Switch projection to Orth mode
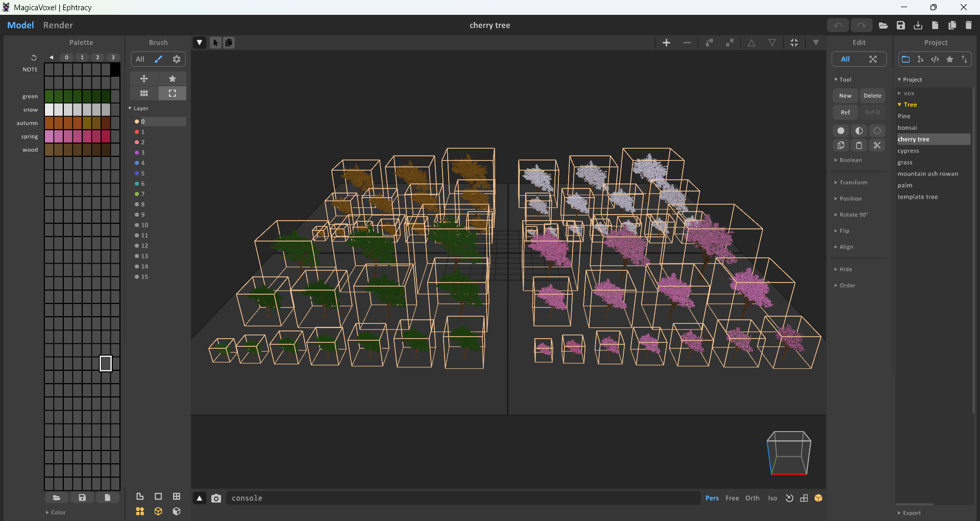This screenshot has width=980, height=521. pyautogui.click(x=752, y=498)
